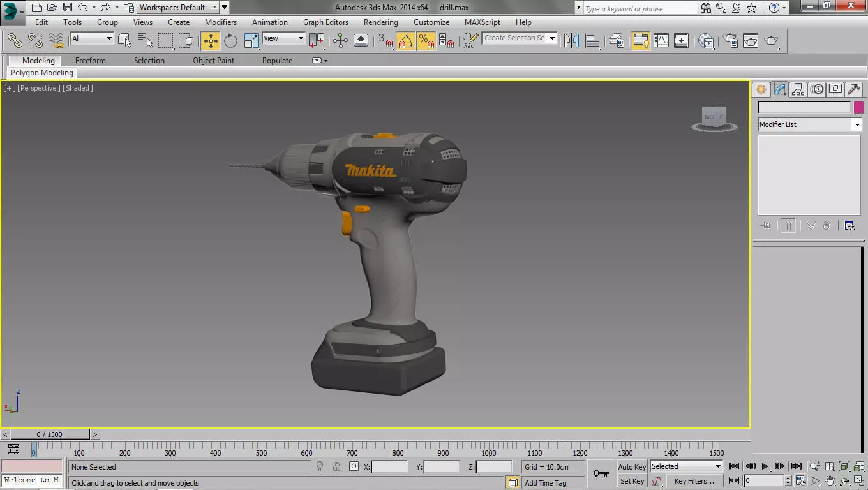Click the Mirror tool icon
Image resolution: width=868 pixels, height=490 pixels.
click(571, 41)
